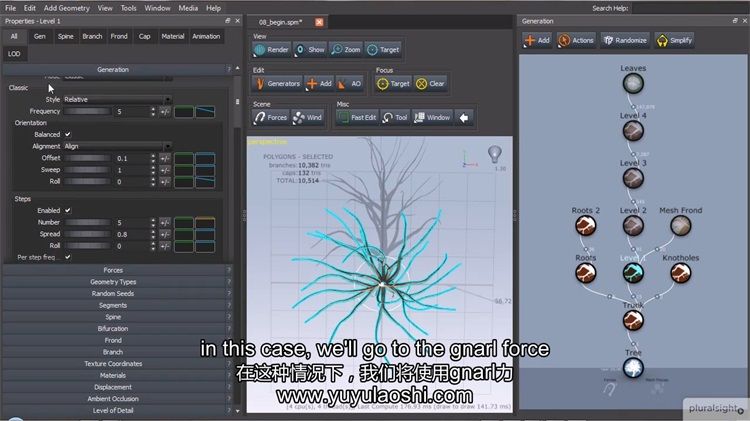Open the Alignment Align dropdown
This screenshot has height=421, width=750.
tap(118, 146)
